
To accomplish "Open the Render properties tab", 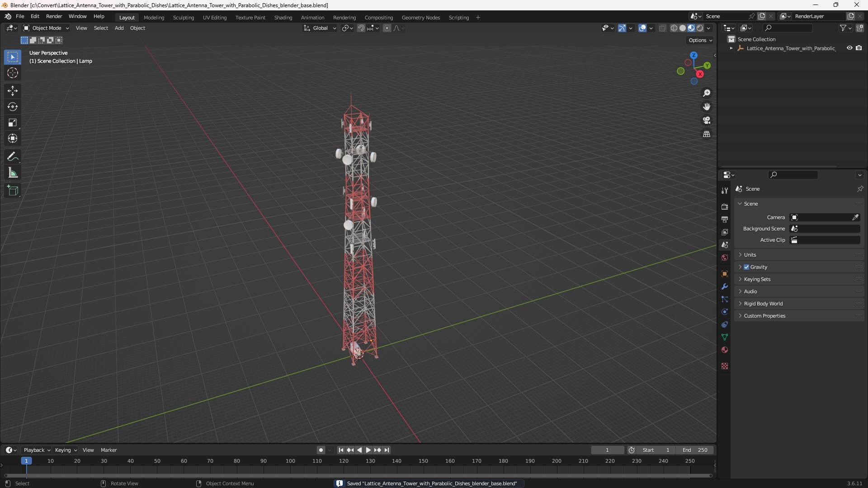I will (x=725, y=206).
